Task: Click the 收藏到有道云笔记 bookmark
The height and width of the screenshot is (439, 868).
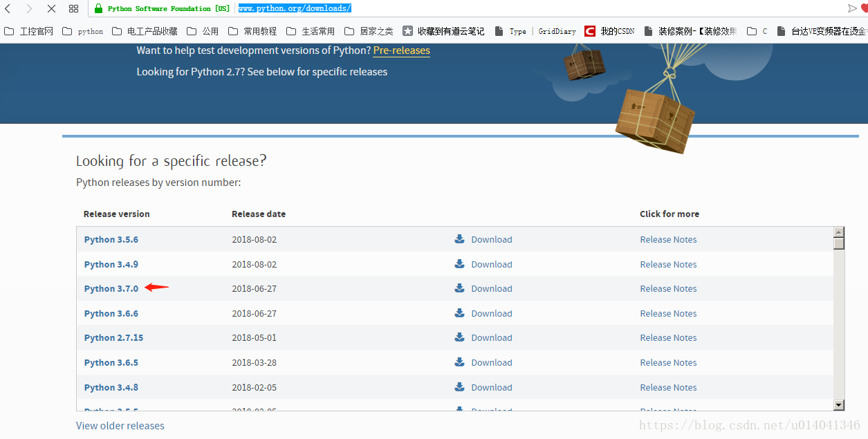Action: 443,31
